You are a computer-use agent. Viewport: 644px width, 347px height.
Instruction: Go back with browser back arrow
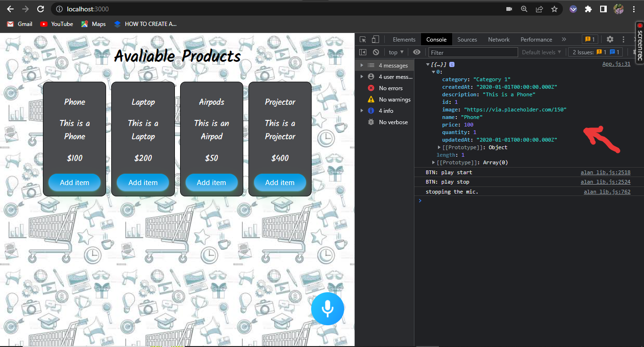click(10, 9)
